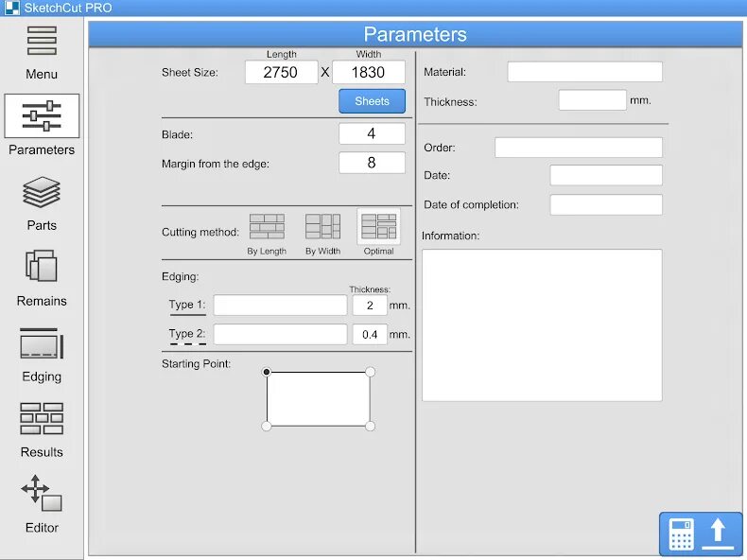The image size is (747, 560).
Task: Click the Edging label in sidebar
Action: point(42,377)
